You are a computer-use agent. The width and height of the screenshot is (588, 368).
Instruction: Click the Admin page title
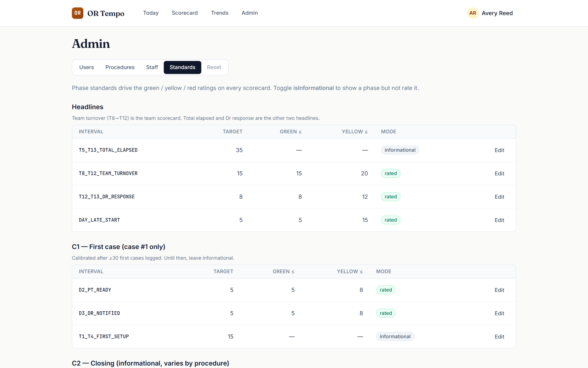91,44
